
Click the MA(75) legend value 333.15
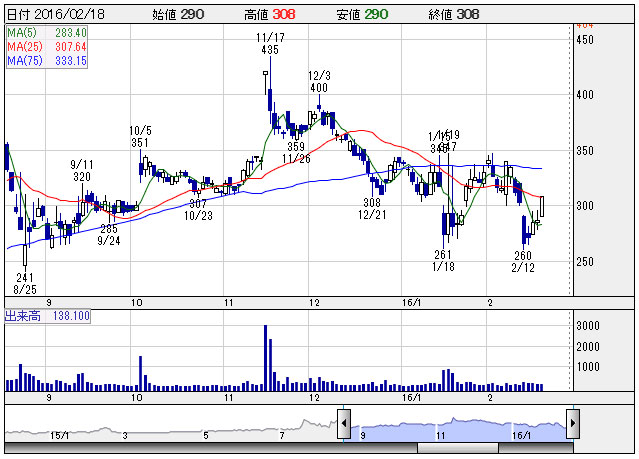point(71,61)
